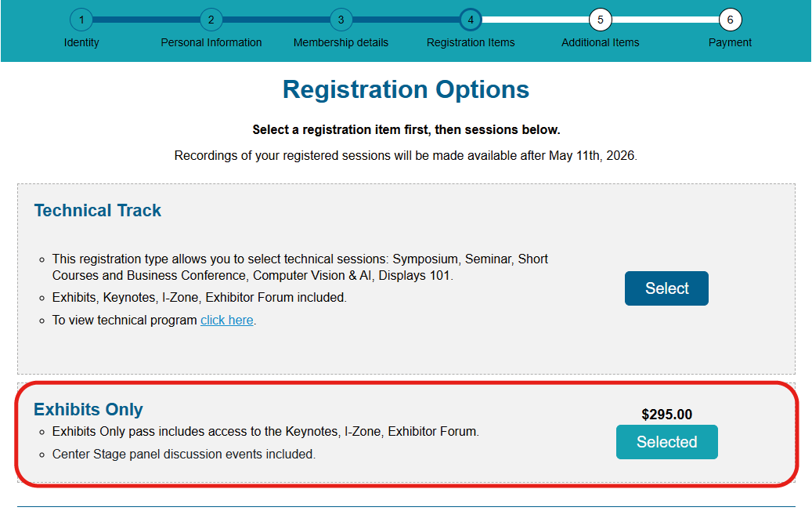Click the $295.00 price label

[666, 415]
